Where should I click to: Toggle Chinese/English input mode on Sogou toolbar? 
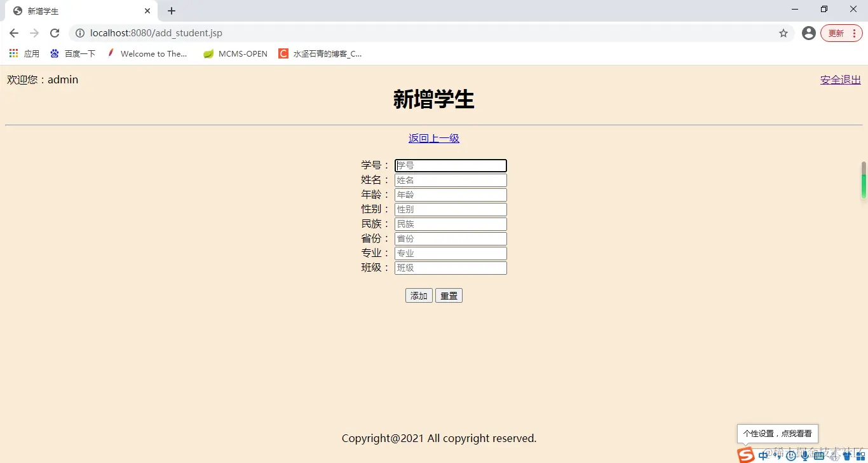pyautogui.click(x=764, y=455)
